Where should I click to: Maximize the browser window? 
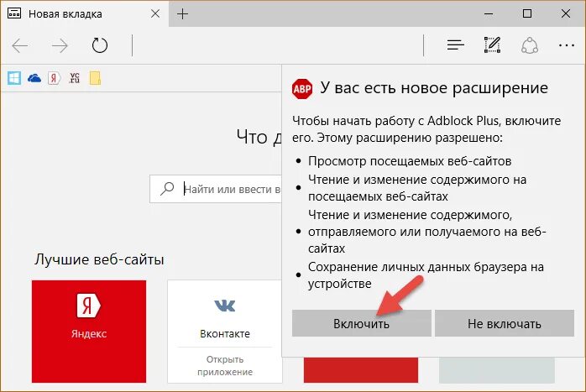pyautogui.click(x=527, y=13)
